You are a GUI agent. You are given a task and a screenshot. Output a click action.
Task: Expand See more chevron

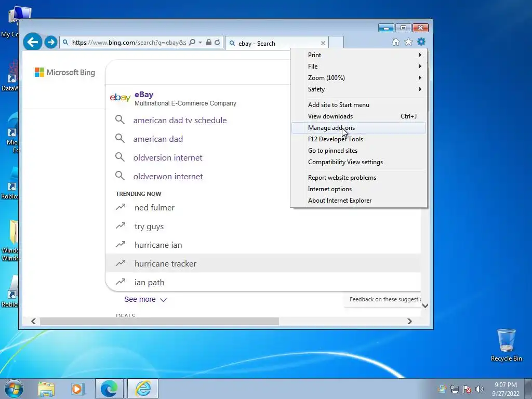pyautogui.click(x=163, y=300)
